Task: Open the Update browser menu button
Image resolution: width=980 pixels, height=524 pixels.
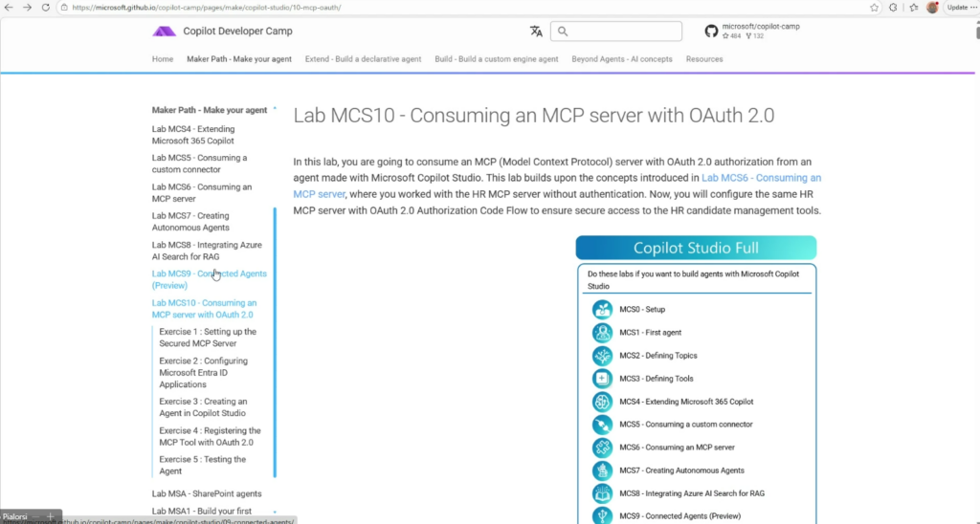Action: click(961, 8)
